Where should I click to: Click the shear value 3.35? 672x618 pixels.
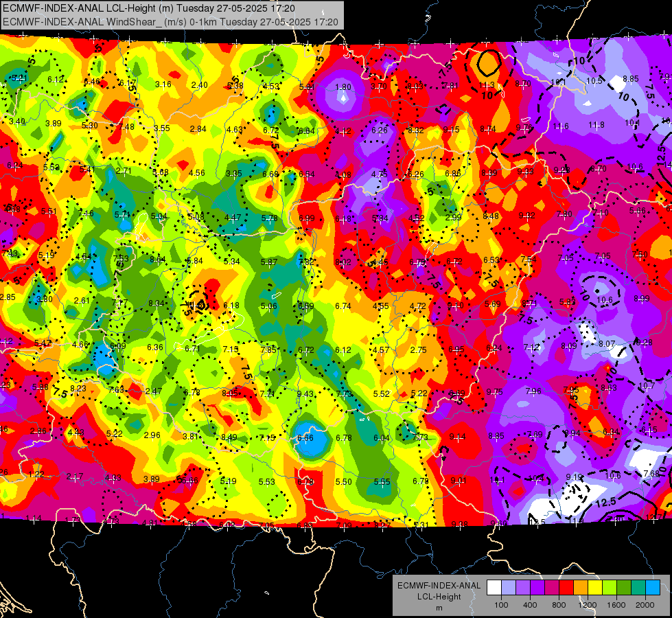[x=234, y=173]
